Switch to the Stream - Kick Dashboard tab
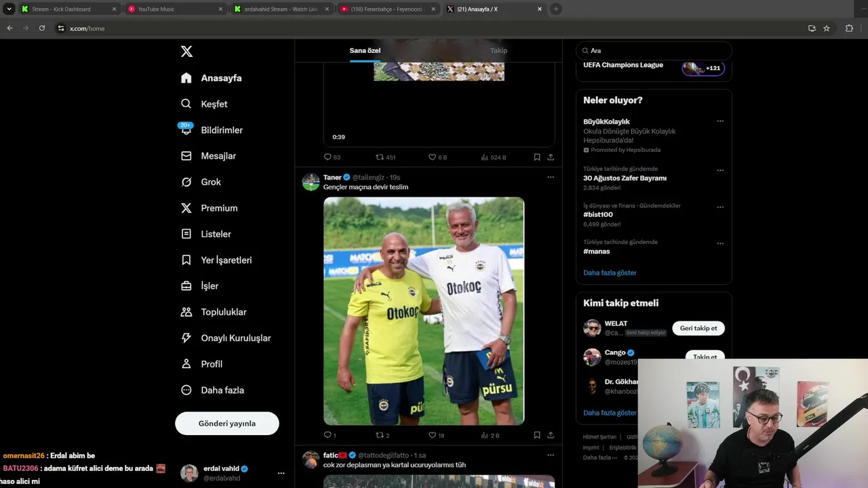Image resolution: width=868 pixels, height=488 pixels. (68, 9)
